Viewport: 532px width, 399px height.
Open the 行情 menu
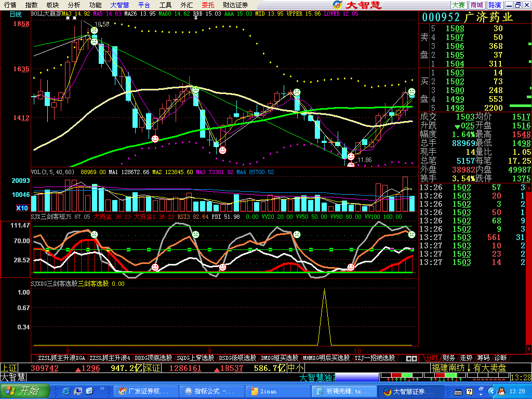tap(10, 5)
